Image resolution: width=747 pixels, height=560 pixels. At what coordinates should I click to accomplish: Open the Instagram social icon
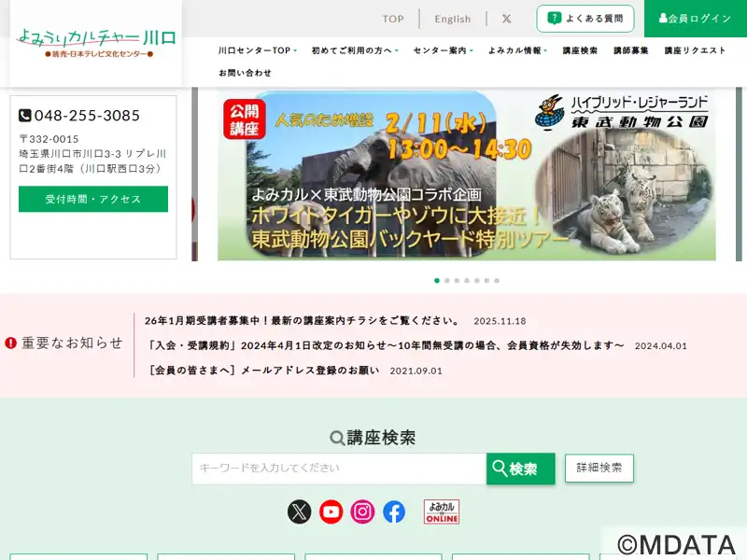[x=362, y=511]
